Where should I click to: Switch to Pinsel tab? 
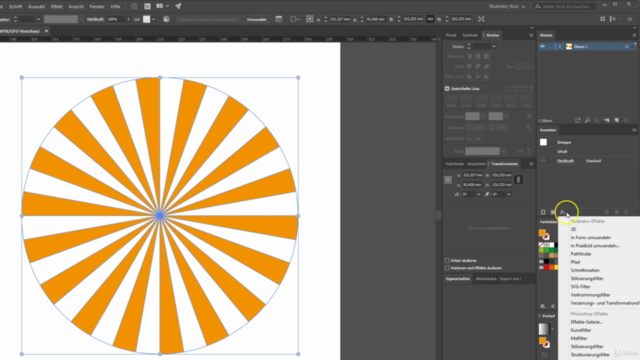tap(451, 35)
